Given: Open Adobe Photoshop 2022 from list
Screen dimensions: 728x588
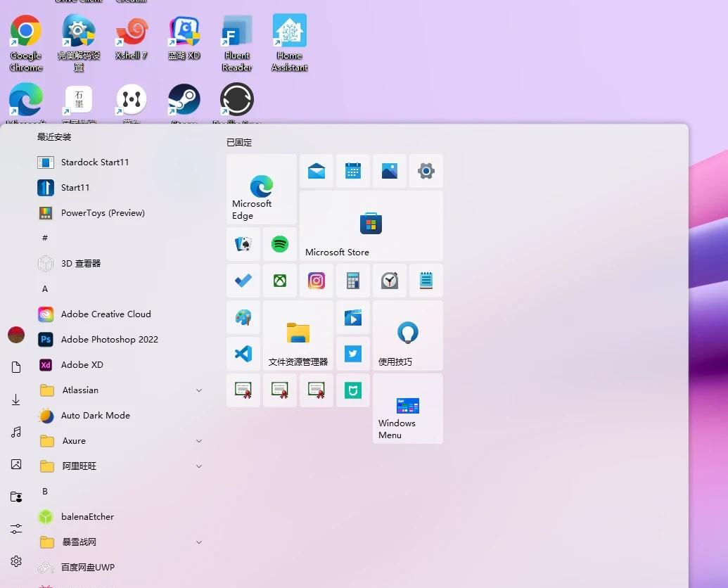Looking at the screenshot, I should (109, 340).
